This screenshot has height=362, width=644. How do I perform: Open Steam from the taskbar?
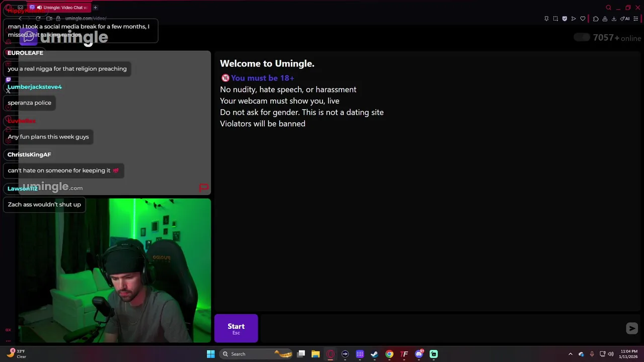point(374,354)
